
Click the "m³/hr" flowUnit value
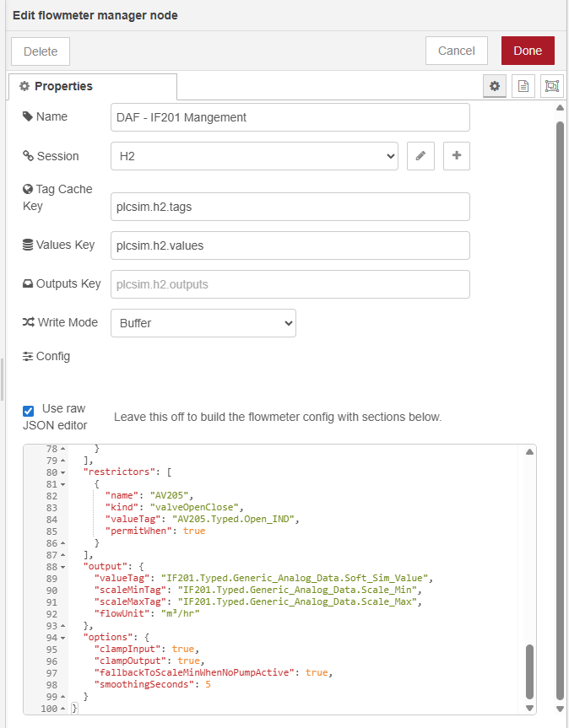pyautogui.click(x=180, y=613)
